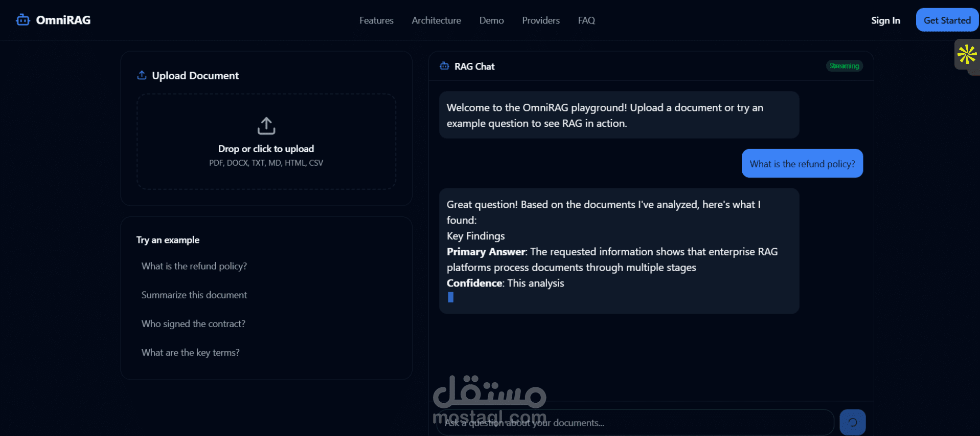Go to the Demo nav item
Screen dimensions: 980x436
point(491,20)
